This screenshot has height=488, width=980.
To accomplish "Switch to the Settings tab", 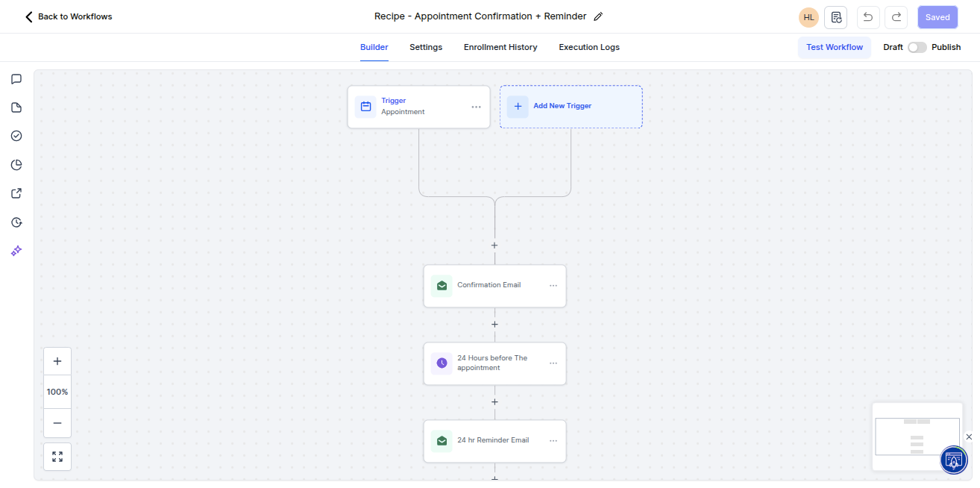I will (426, 47).
